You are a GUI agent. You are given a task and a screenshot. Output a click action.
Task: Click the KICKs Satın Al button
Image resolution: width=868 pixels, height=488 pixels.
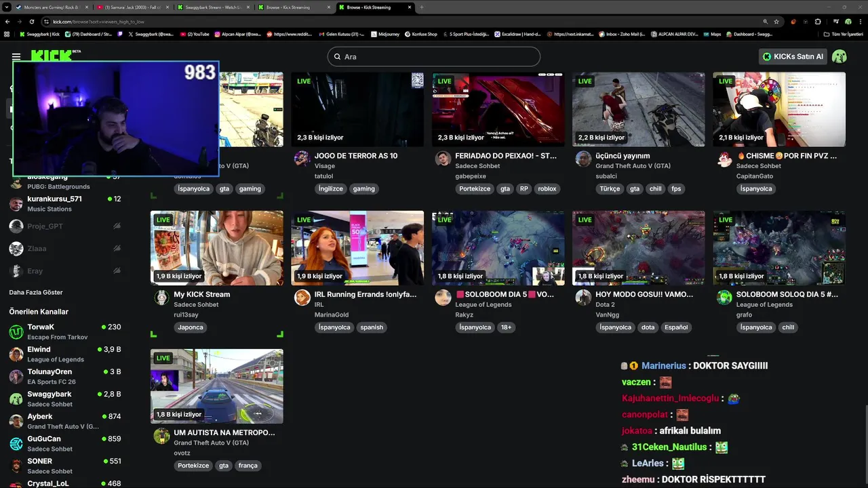793,56
